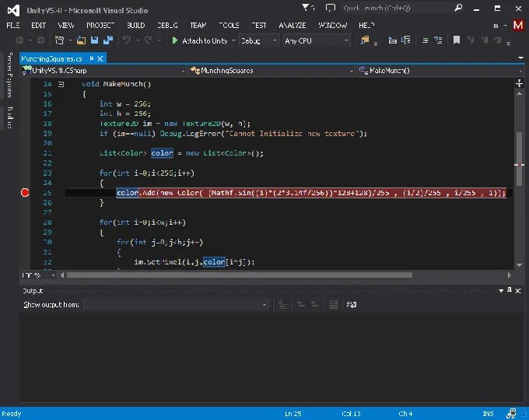529x420 pixels.
Task: Click the red M account badge
Action: (518, 25)
